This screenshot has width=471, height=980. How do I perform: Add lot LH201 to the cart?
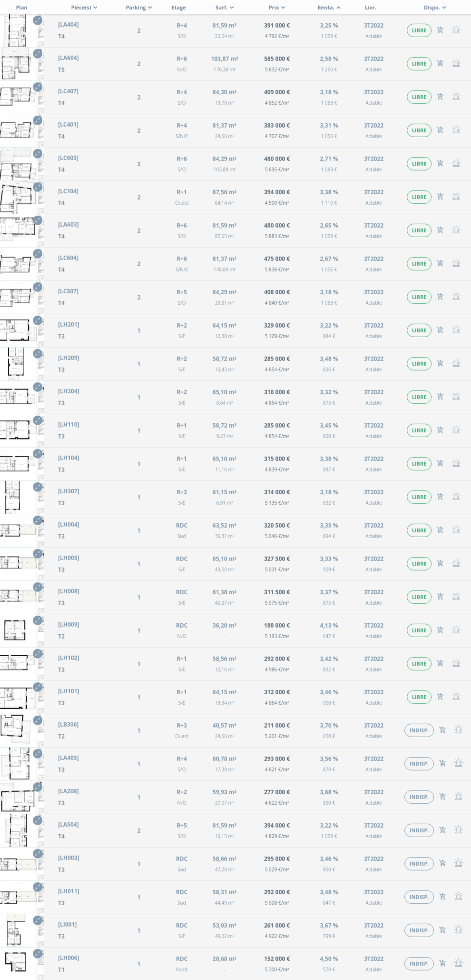pos(440,330)
